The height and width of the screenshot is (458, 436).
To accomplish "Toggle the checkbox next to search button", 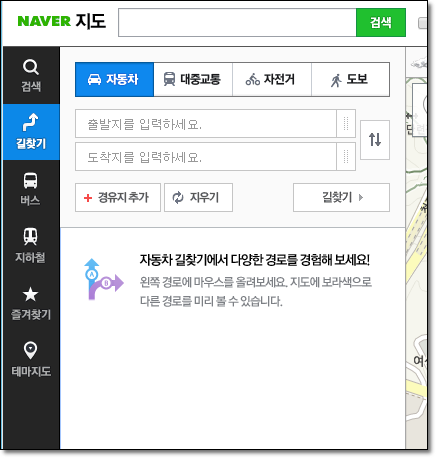I will [422, 23].
